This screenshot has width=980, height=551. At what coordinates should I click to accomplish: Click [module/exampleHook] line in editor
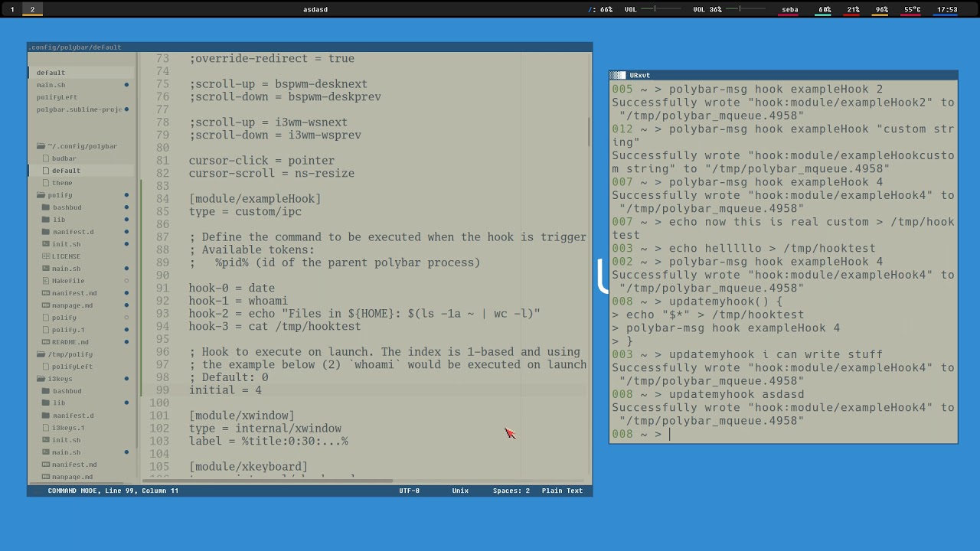(x=255, y=199)
